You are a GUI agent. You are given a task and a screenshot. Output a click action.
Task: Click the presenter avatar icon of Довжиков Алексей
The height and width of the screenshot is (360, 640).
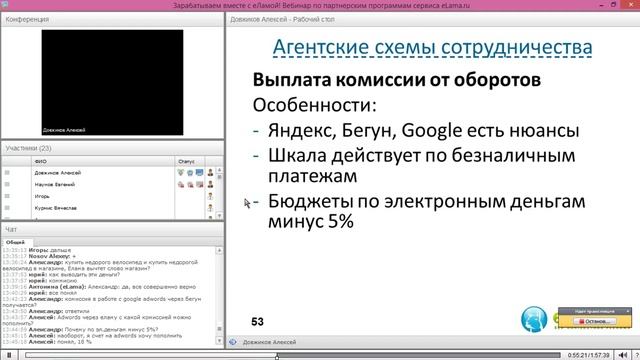pyautogui.click(x=210, y=173)
